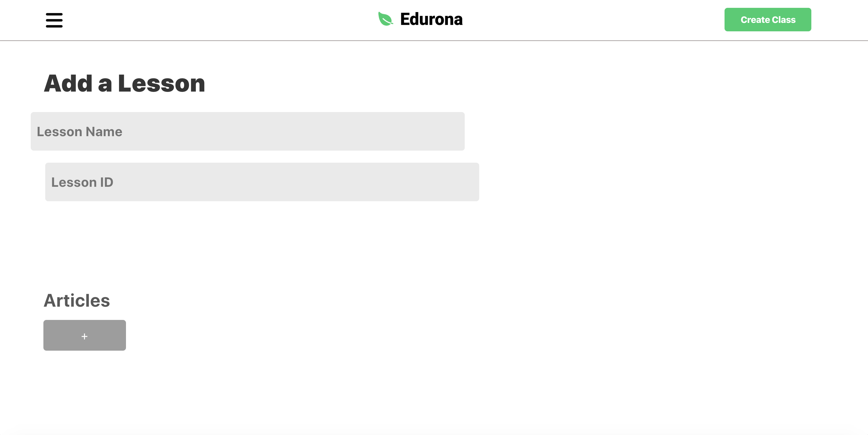The width and height of the screenshot is (868, 435).
Task: Expand the side menu via three-bar icon
Action: pyautogui.click(x=54, y=20)
